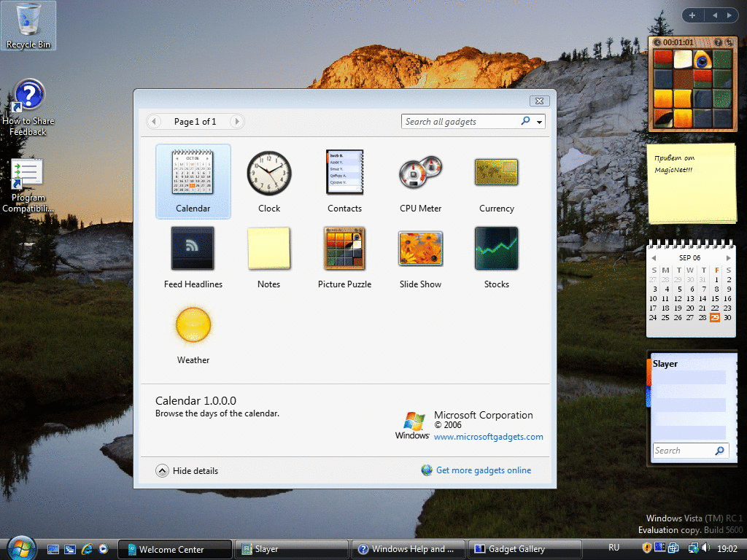Screen dimensions: 747x560
Task: Click the Contacts gadget search magnifier
Action: coord(720,451)
